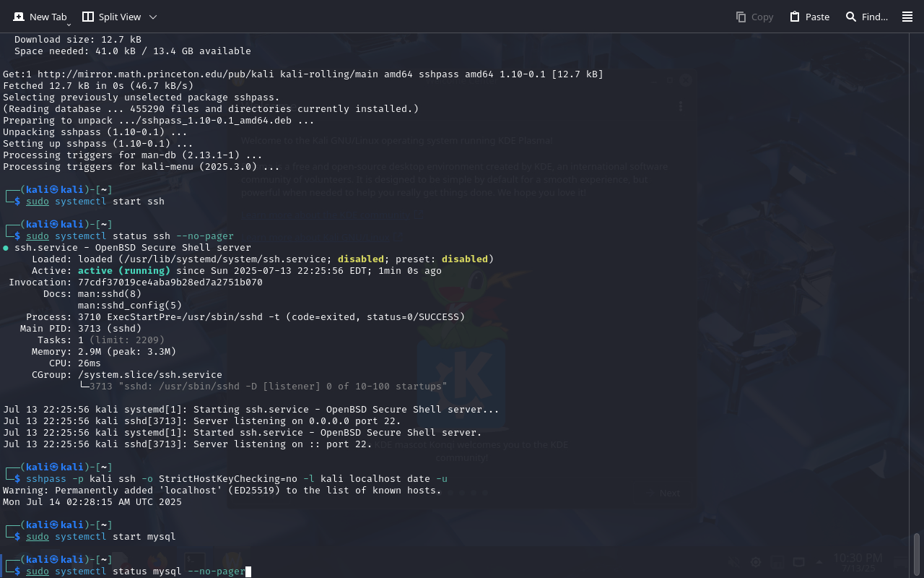Click 'Selecting previously unselected package sshpass.' line

[x=141, y=98]
